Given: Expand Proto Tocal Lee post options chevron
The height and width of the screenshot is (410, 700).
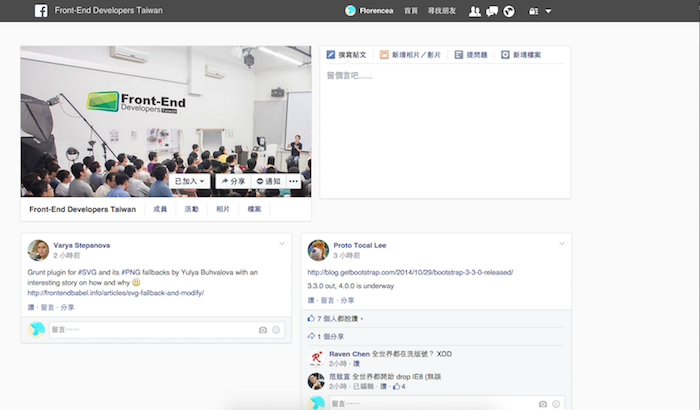Looking at the screenshot, I should click(562, 243).
